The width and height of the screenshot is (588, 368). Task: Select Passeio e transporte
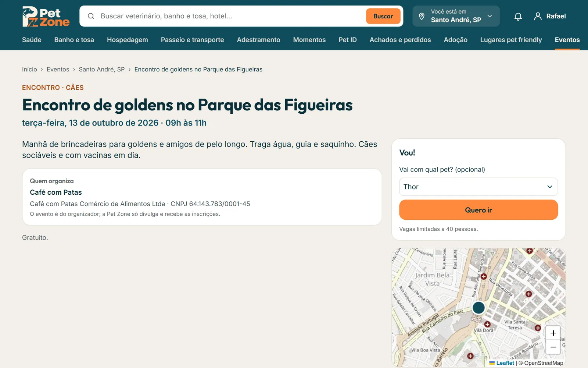(192, 40)
